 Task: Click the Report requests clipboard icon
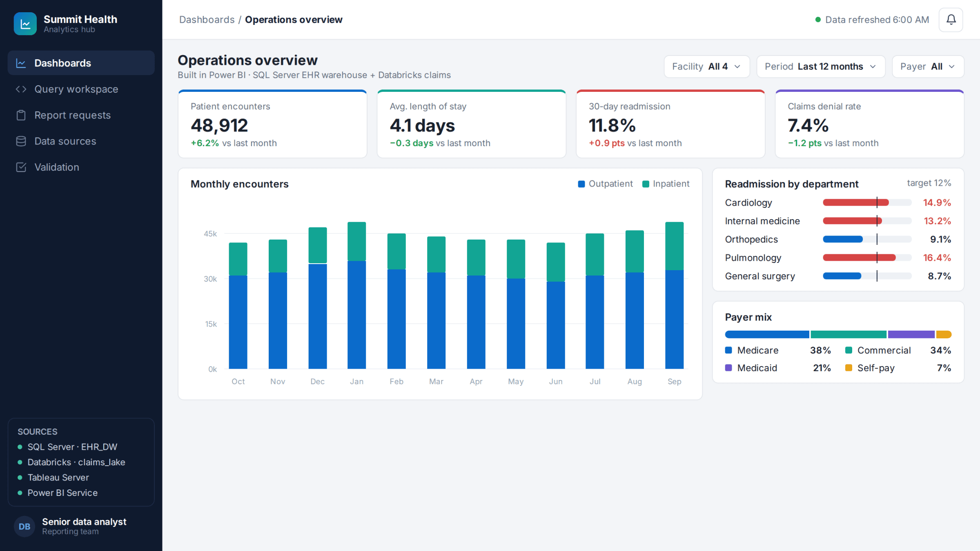pyautogui.click(x=21, y=115)
